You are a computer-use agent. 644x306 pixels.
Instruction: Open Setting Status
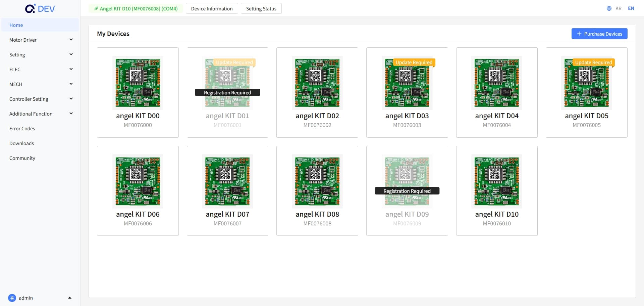point(261,9)
